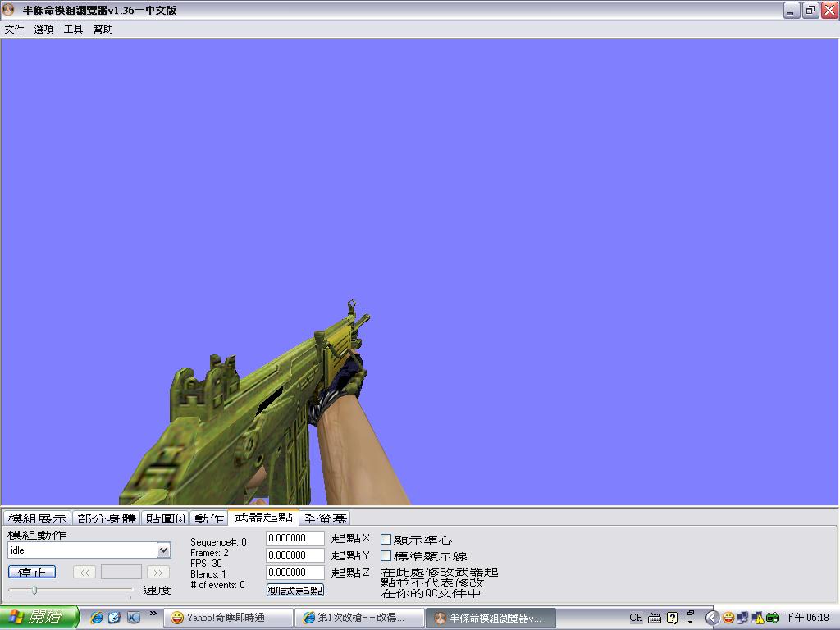Click the network computers tray icon
The image size is (840, 630).
point(742,619)
